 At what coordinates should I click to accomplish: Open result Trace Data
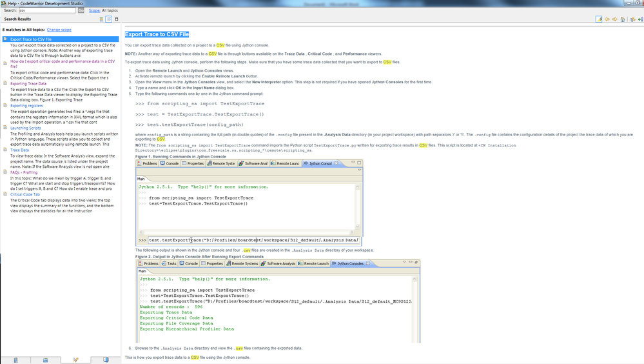[x=19, y=150]
